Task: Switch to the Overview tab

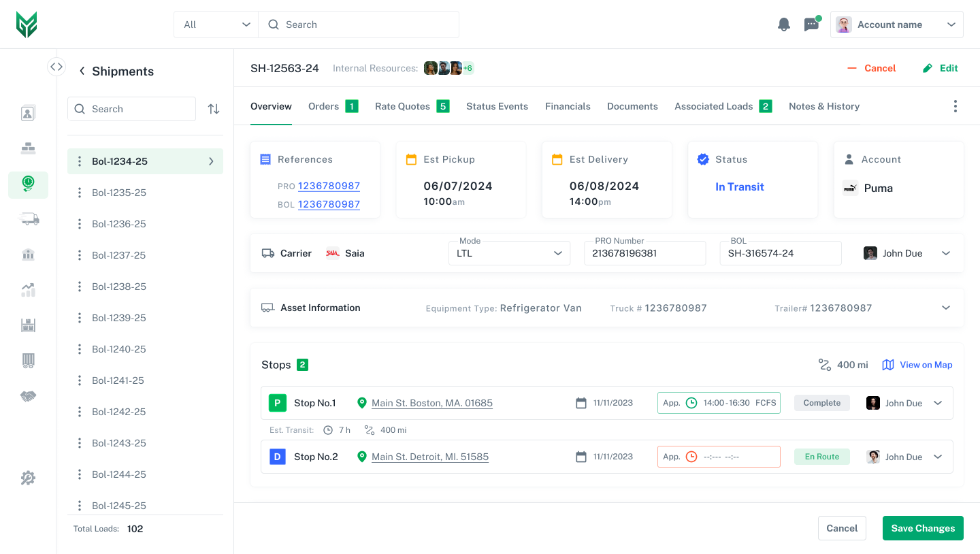Action: 271,106
